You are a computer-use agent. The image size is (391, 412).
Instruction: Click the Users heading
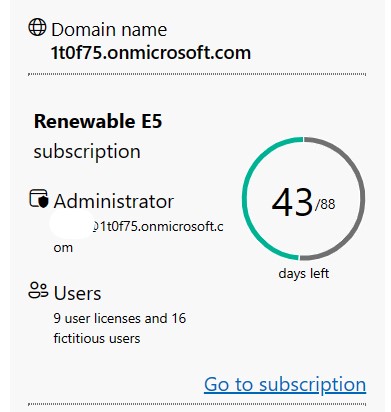(77, 293)
